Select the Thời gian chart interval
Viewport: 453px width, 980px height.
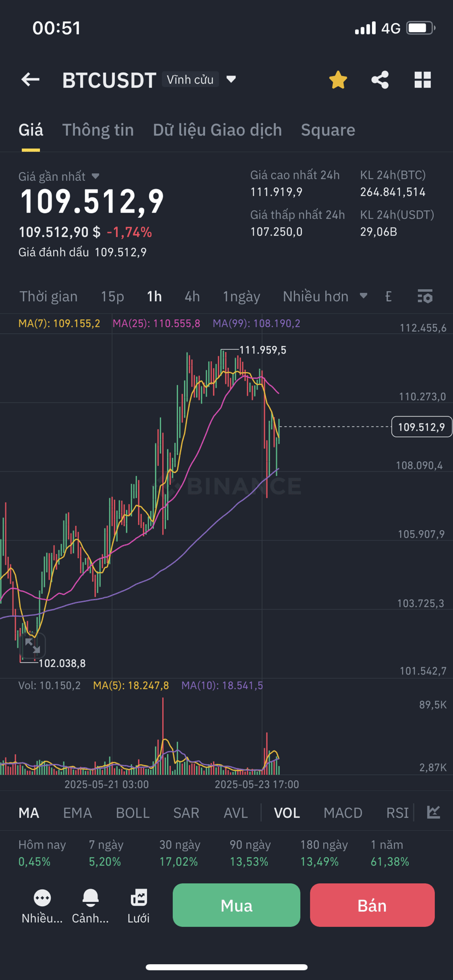click(49, 296)
